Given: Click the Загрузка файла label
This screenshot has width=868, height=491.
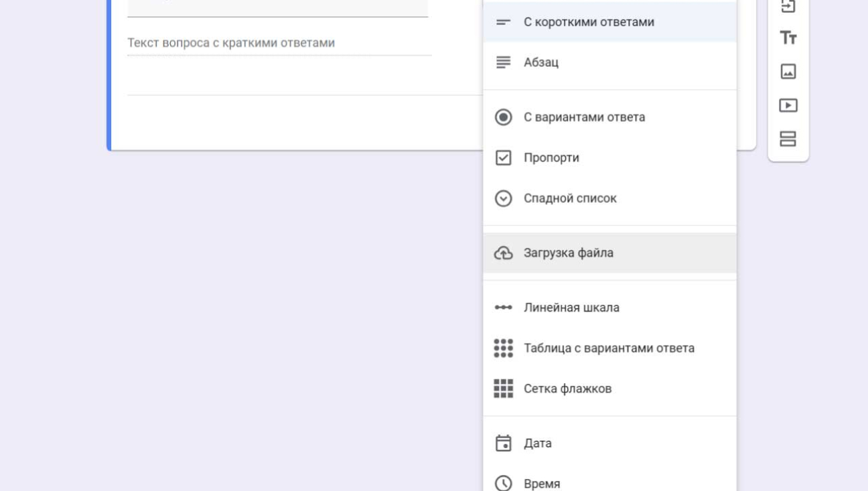Looking at the screenshot, I should pyautogui.click(x=568, y=253).
